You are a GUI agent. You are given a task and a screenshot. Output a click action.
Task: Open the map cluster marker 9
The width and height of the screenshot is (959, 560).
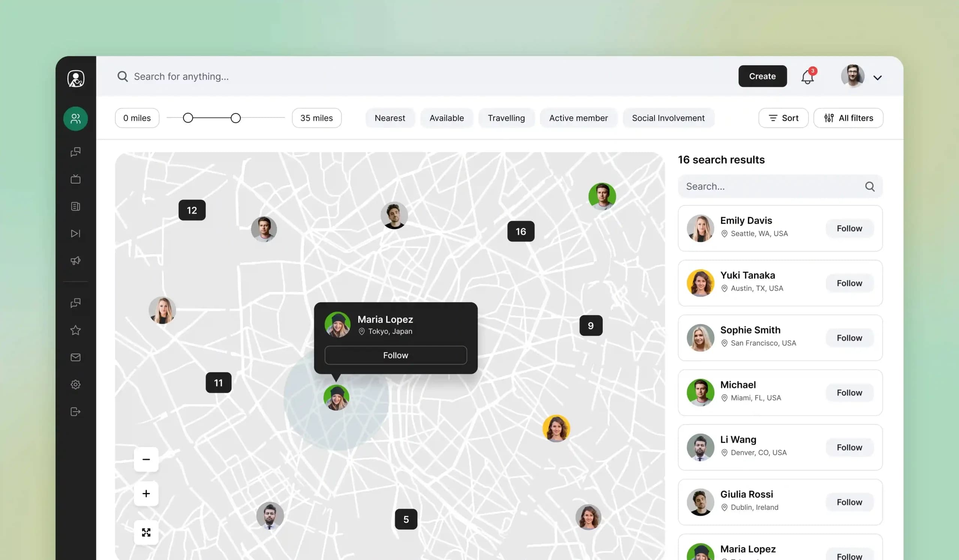tap(591, 326)
